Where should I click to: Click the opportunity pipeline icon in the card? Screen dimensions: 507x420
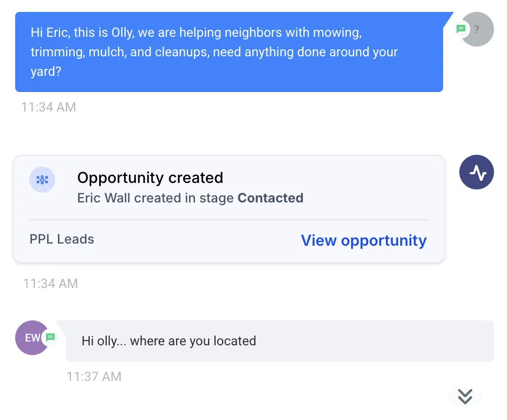coord(42,180)
